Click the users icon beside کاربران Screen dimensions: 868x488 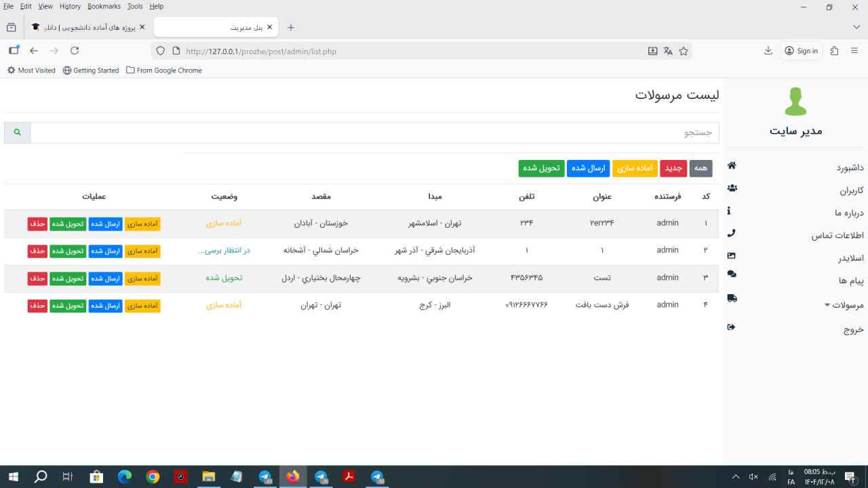732,188
